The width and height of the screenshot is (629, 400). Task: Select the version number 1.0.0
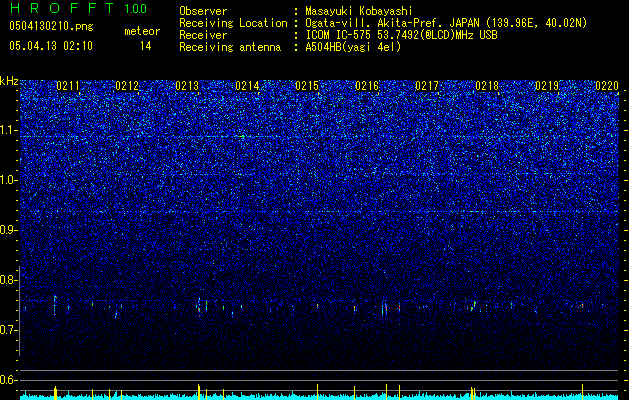click(x=136, y=9)
